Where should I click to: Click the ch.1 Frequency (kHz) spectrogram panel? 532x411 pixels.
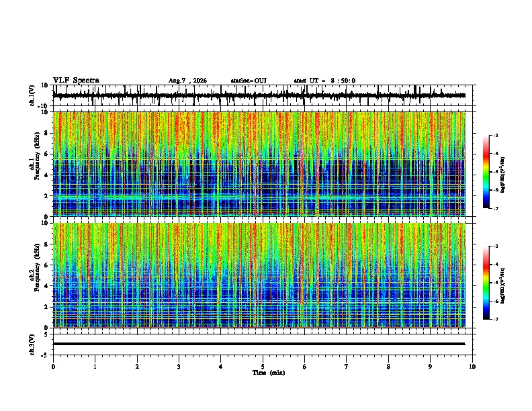tap(259, 164)
